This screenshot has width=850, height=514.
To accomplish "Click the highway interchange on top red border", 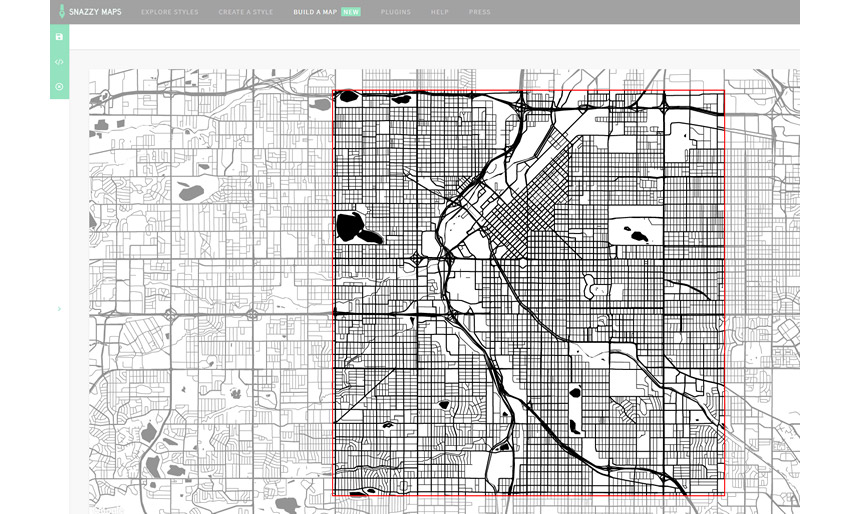I will click(521, 102).
